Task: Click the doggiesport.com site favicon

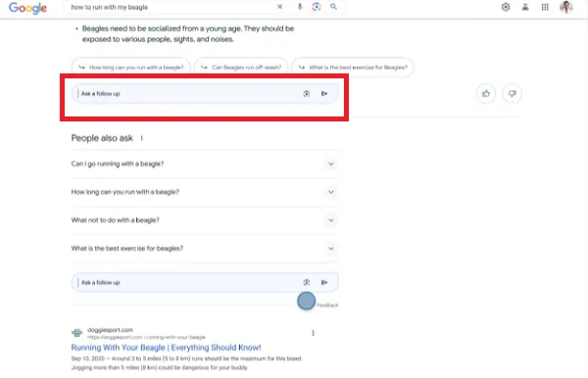Action: point(76,333)
